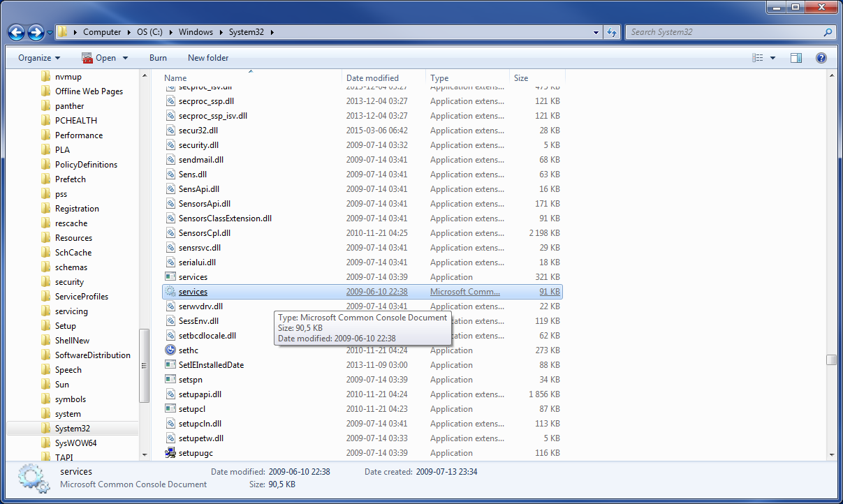Click the New folder button
This screenshot has width=843, height=504.
click(x=208, y=58)
